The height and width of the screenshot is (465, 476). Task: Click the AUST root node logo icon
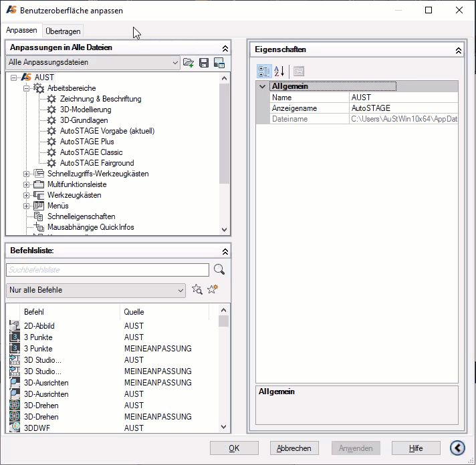coord(26,77)
